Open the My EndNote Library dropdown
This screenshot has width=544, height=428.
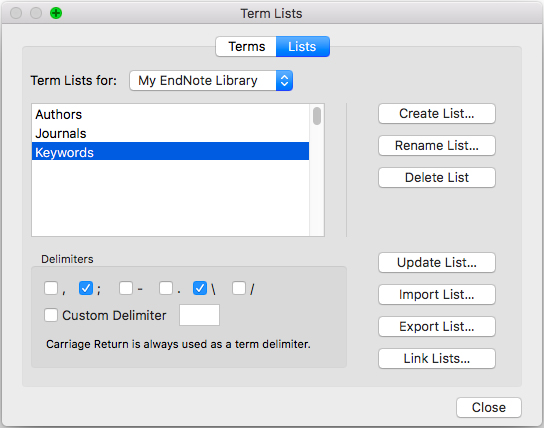coord(211,80)
